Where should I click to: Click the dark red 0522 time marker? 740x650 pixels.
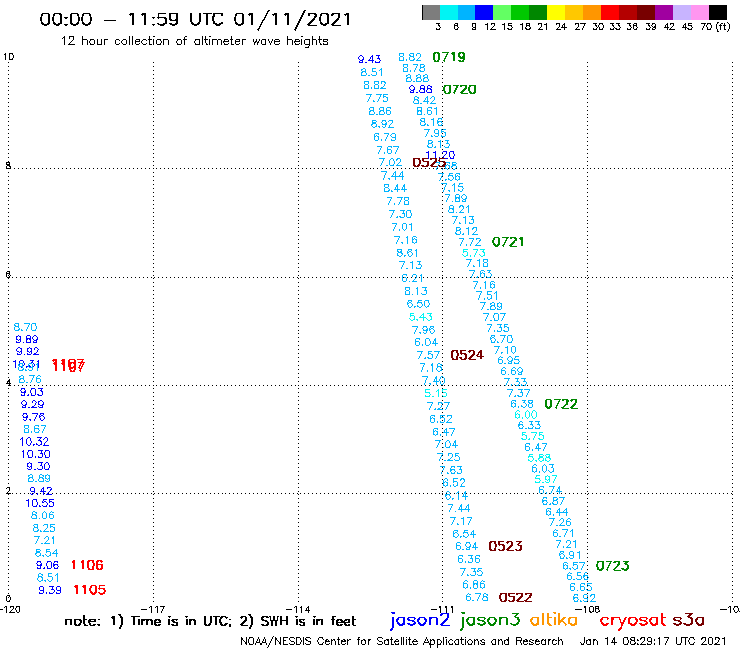click(515, 598)
